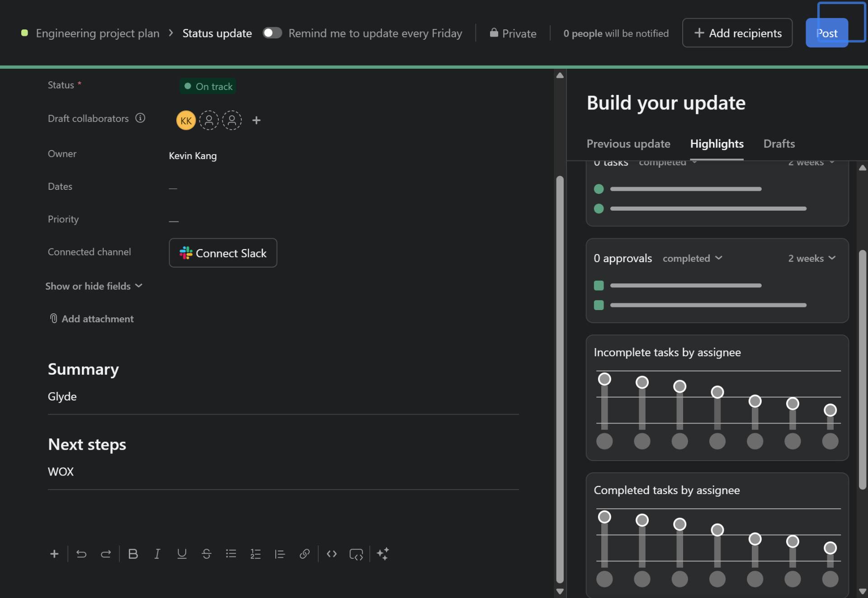Screen dimensions: 868x598
Task: Apply bold formatting
Action: point(133,554)
